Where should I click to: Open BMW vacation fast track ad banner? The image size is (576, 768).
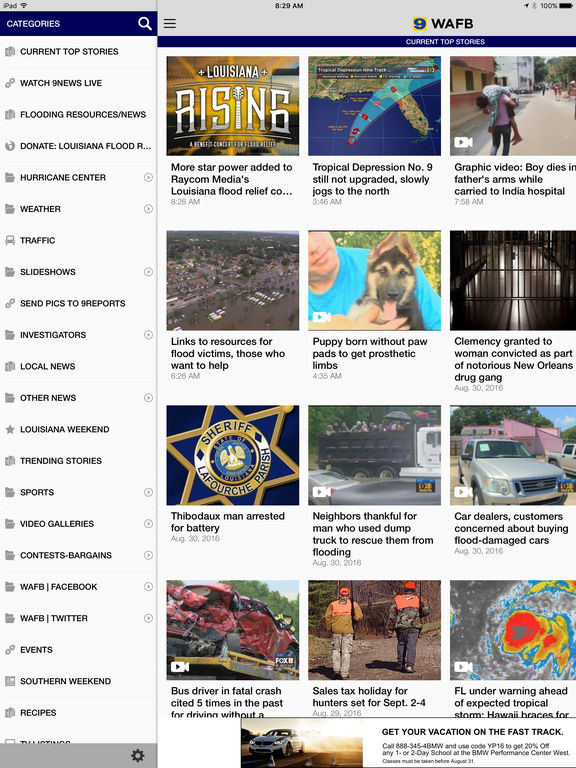[x=408, y=743]
